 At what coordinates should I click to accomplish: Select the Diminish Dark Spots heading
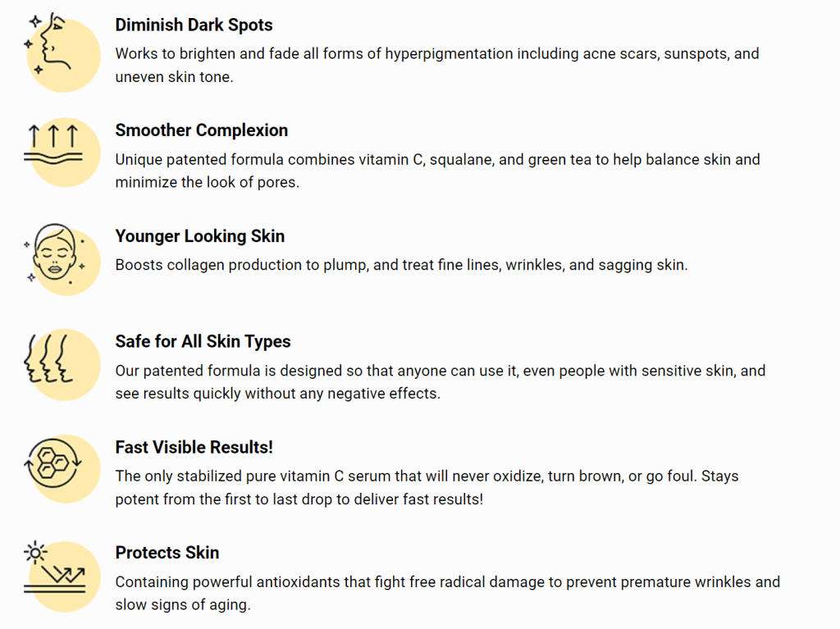point(194,25)
